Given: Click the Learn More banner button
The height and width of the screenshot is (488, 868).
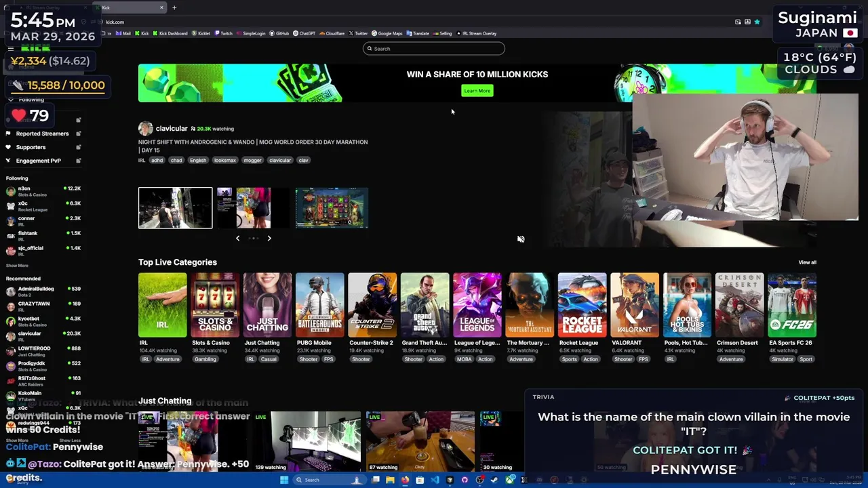Looking at the screenshot, I should [477, 91].
